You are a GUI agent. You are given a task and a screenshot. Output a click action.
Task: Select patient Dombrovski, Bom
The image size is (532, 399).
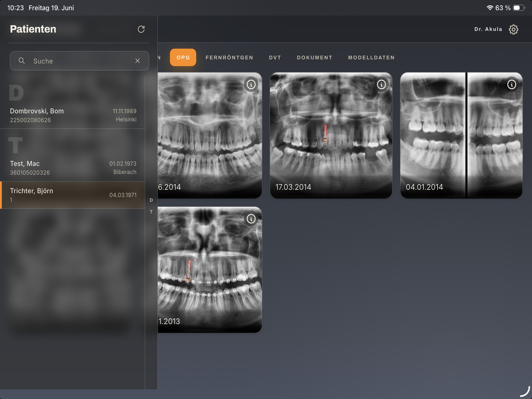(72, 115)
